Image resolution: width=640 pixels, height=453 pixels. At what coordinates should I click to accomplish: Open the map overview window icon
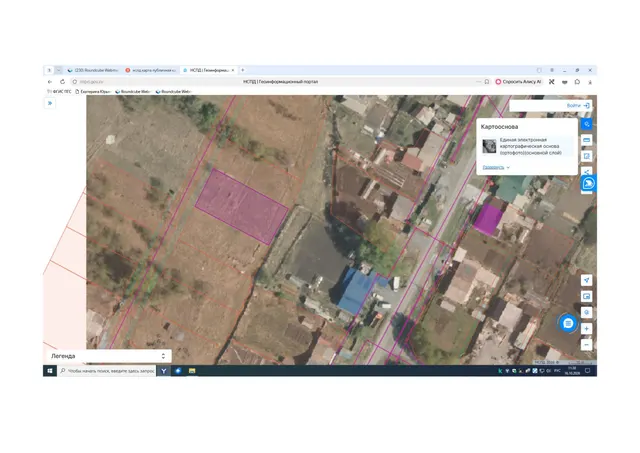(x=587, y=296)
